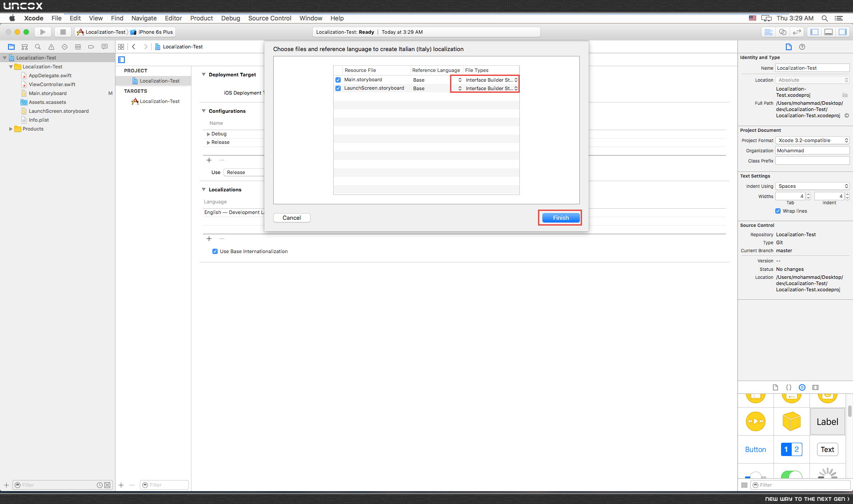Open the Code Snippet library icon
853x504 pixels.
[789, 387]
